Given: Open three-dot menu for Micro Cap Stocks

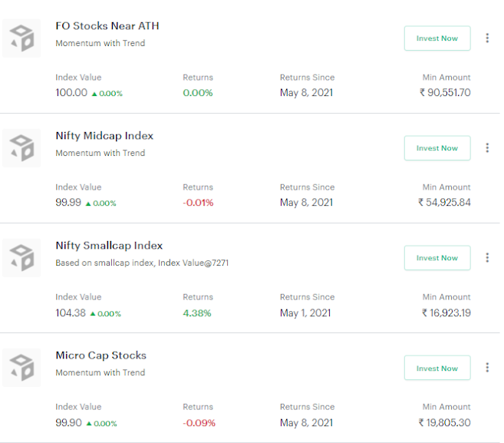Looking at the screenshot, I should click(487, 368).
